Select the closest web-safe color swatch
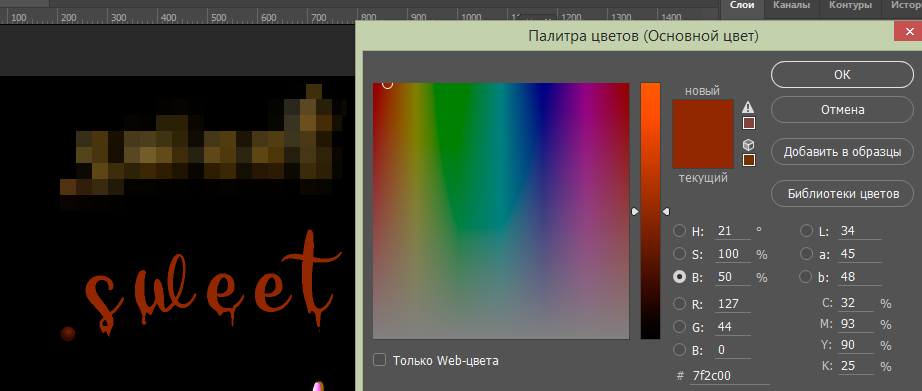The image size is (922, 391). point(749,160)
